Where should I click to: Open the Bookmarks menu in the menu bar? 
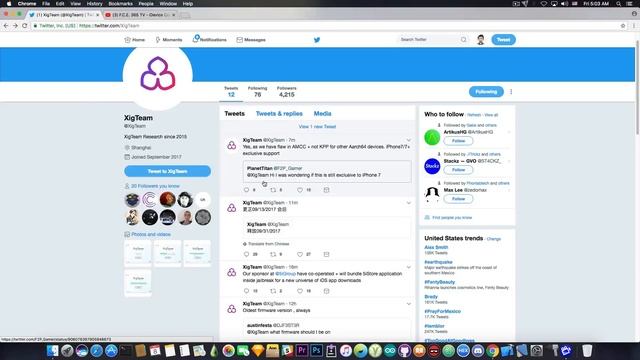pyautogui.click(x=120, y=4)
